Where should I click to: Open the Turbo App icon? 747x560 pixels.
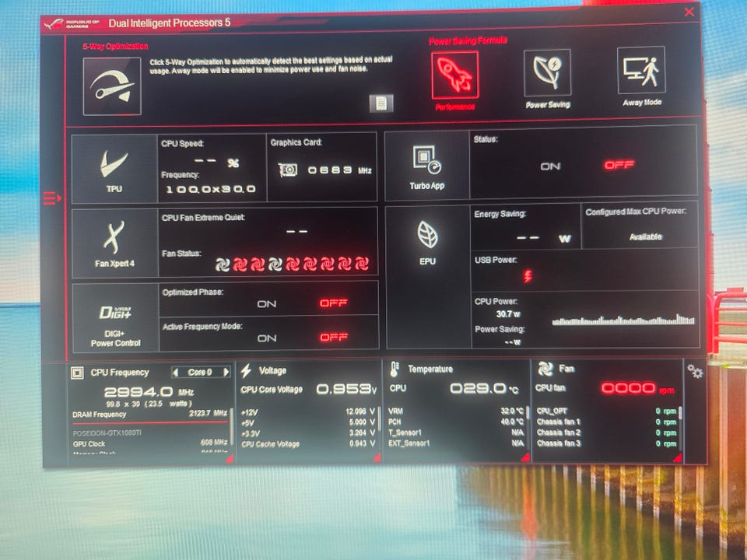(427, 160)
